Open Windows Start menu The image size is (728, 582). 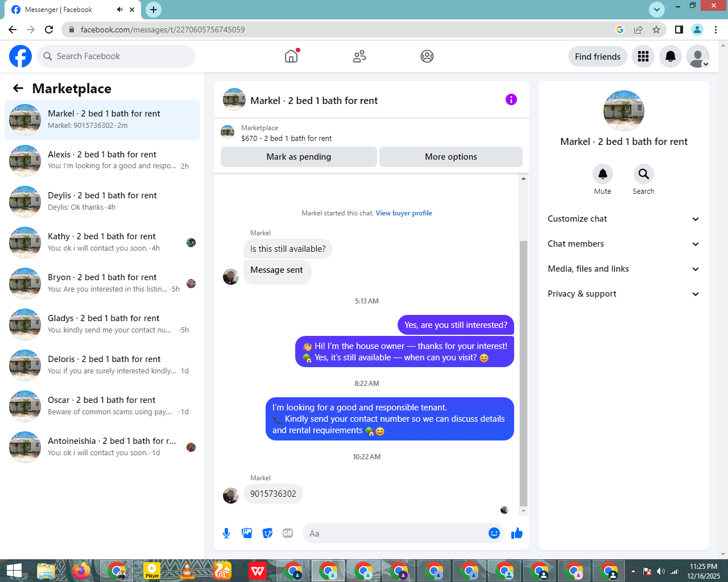[x=14, y=571]
